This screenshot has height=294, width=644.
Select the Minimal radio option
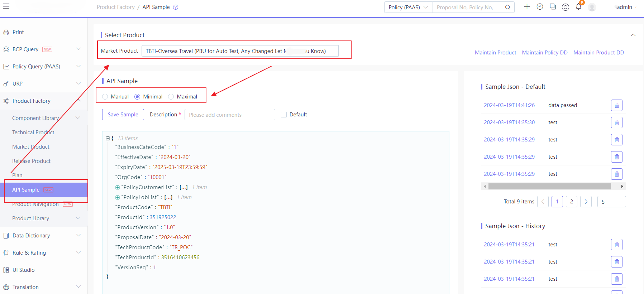click(x=137, y=97)
